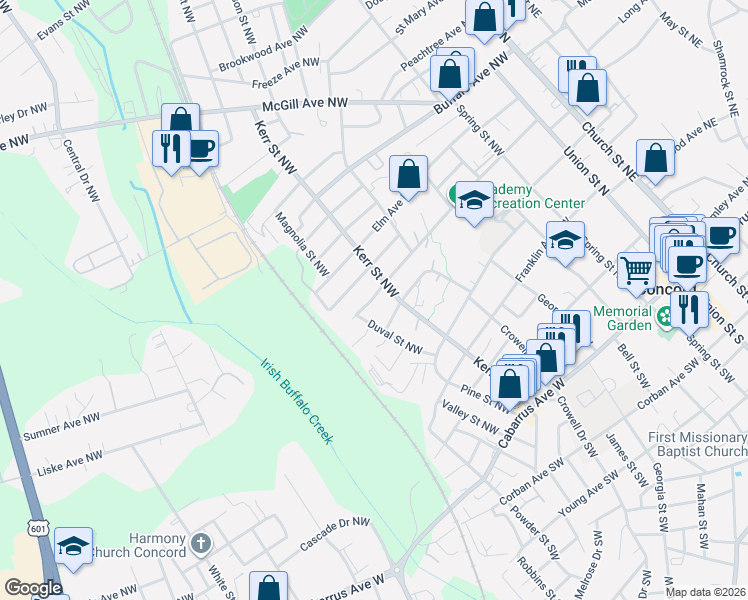Click the Evans St NW street label

pos(63,20)
